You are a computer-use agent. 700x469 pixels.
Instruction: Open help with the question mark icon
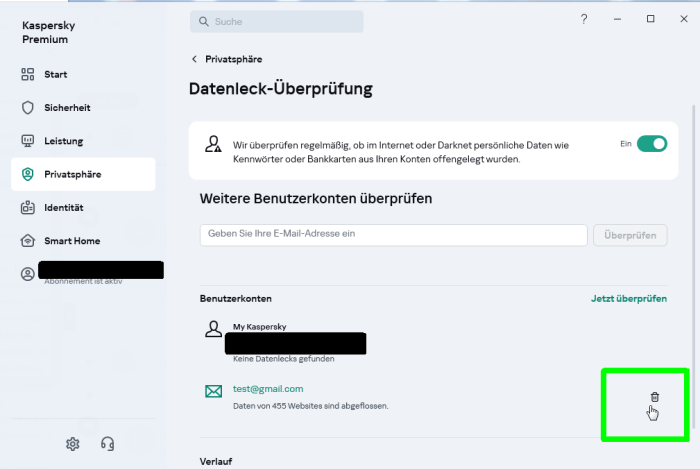click(x=584, y=19)
